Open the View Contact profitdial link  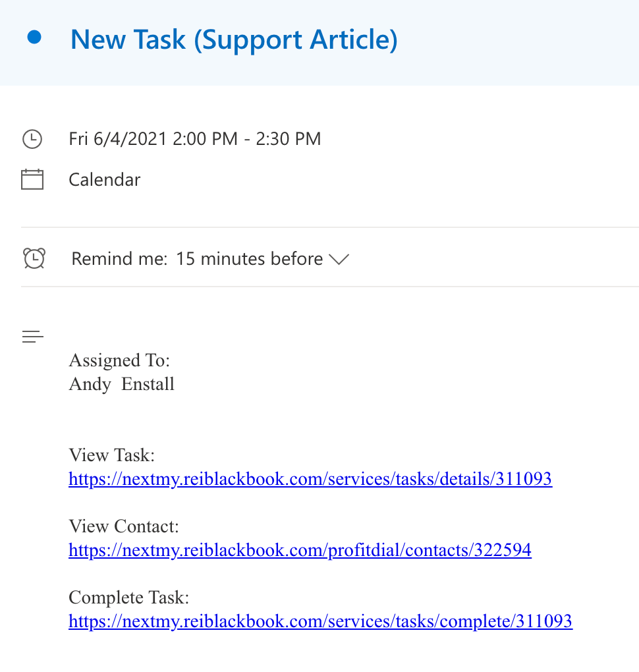(300, 550)
